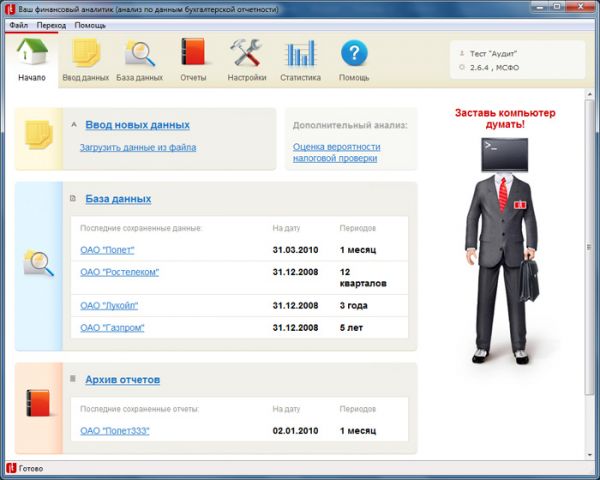Click the vertical scrollbar down arrow
The width and height of the screenshot is (600, 480).
point(589,455)
